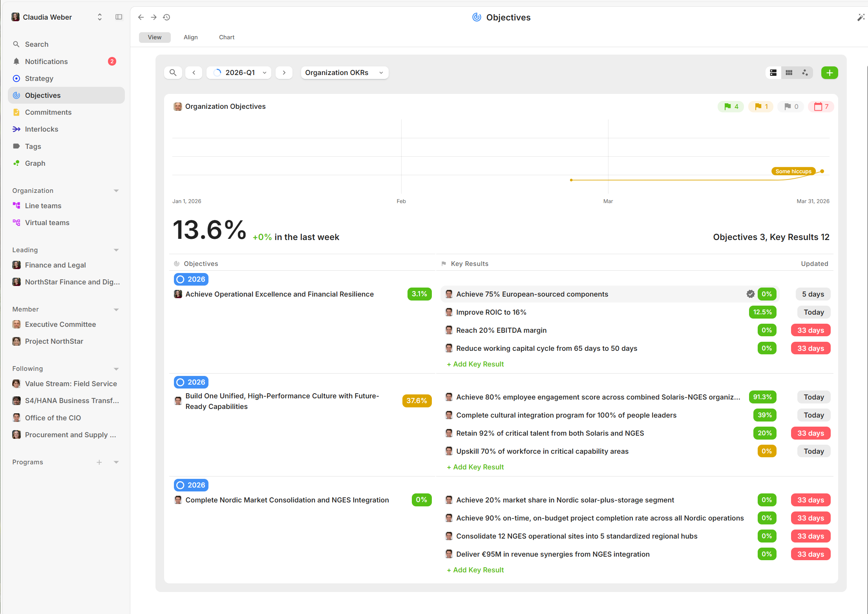Click the magnifier search icon in toolbar

(173, 73)
